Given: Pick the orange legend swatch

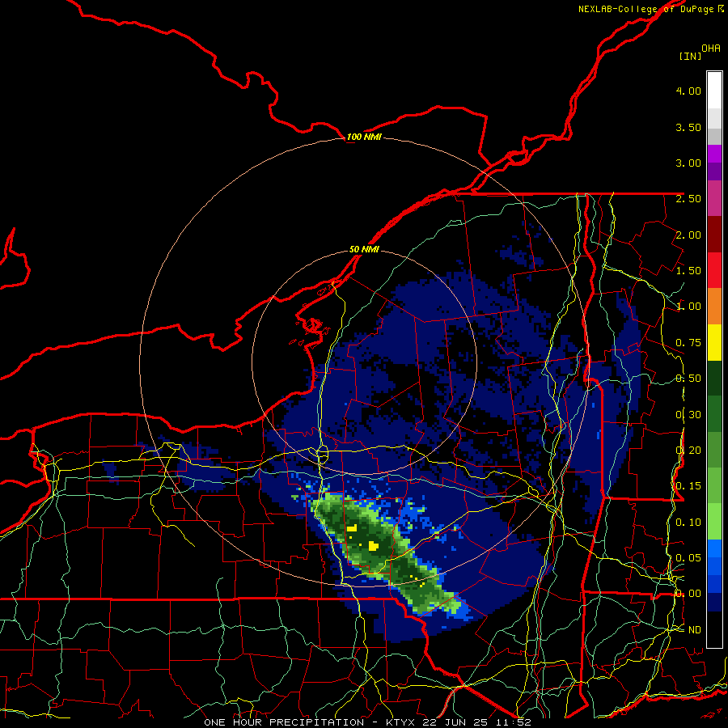Looking at the screenshot, I should [x=714, y=307].
